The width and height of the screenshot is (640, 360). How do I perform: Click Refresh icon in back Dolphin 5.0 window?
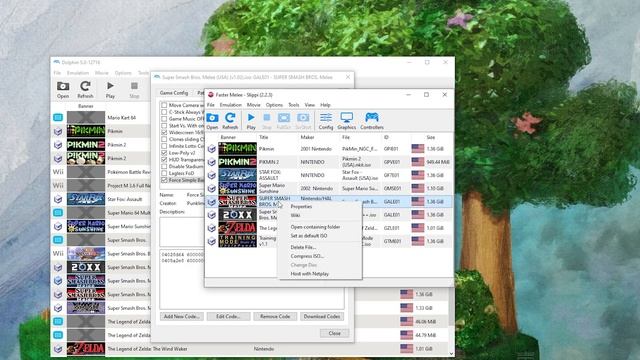point(85,89)
